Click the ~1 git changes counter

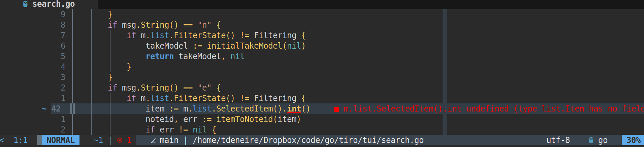coord(98,140)
